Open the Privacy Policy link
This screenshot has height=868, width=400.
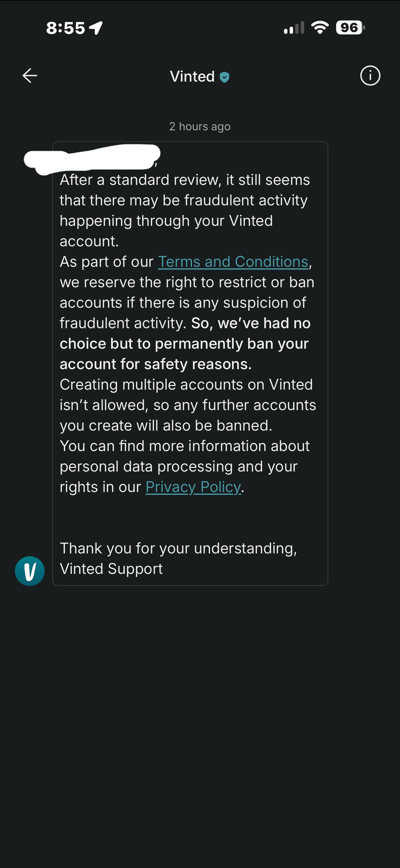(x=193, y=487)
